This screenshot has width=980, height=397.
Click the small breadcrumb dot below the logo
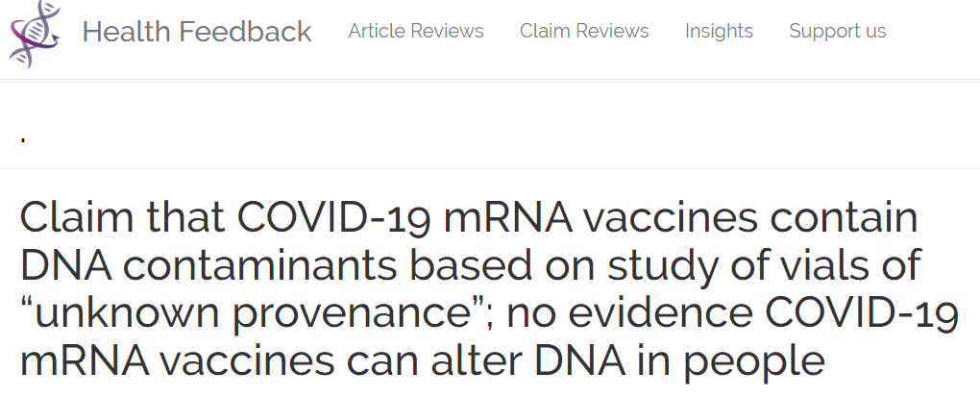(x=23, y=140)
